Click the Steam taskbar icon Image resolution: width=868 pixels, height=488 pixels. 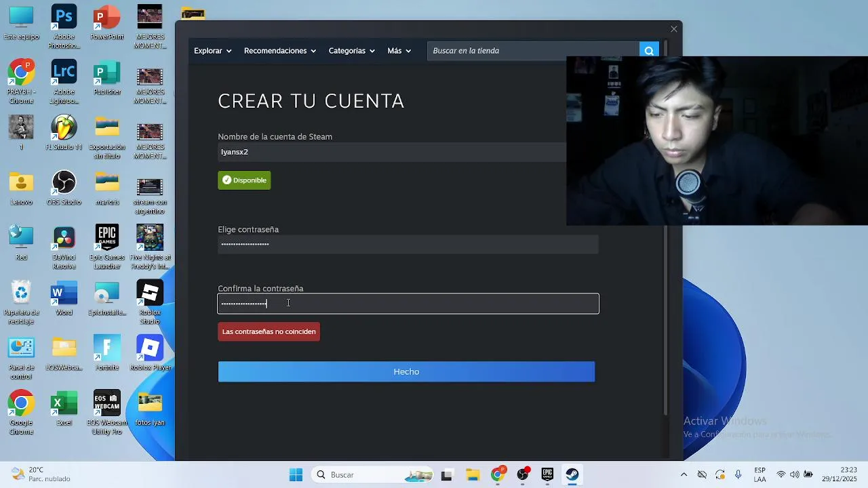(x=572, y=474)
